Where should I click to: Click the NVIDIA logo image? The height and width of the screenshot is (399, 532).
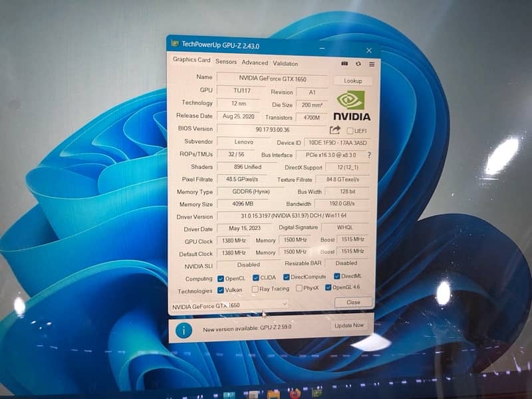pyautogui.click(x=352, y=105)
